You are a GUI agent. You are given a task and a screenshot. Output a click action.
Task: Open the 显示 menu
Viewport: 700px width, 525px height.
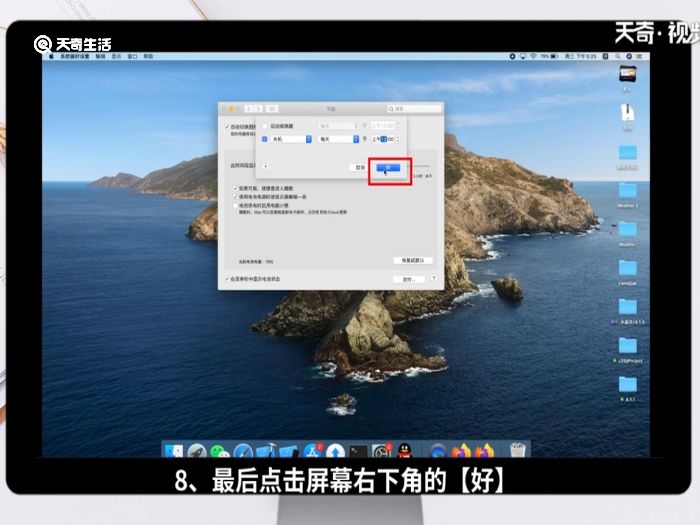point(116,56)
